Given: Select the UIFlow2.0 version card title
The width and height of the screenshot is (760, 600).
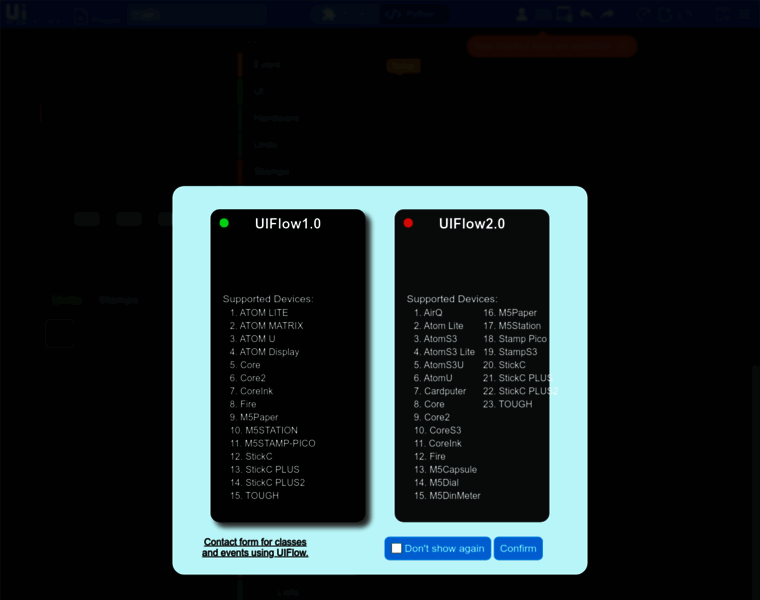Looking at the screenshot, I should coord(472,223).
